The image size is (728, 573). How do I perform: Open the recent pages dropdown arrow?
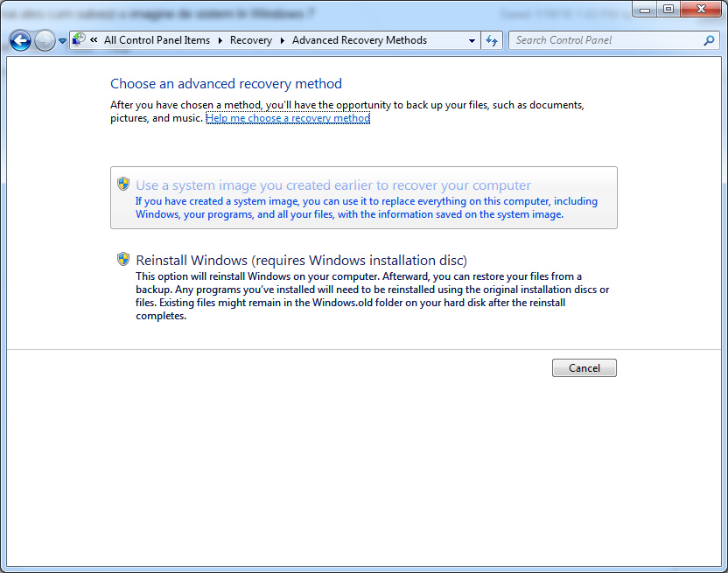coord(62,41)
